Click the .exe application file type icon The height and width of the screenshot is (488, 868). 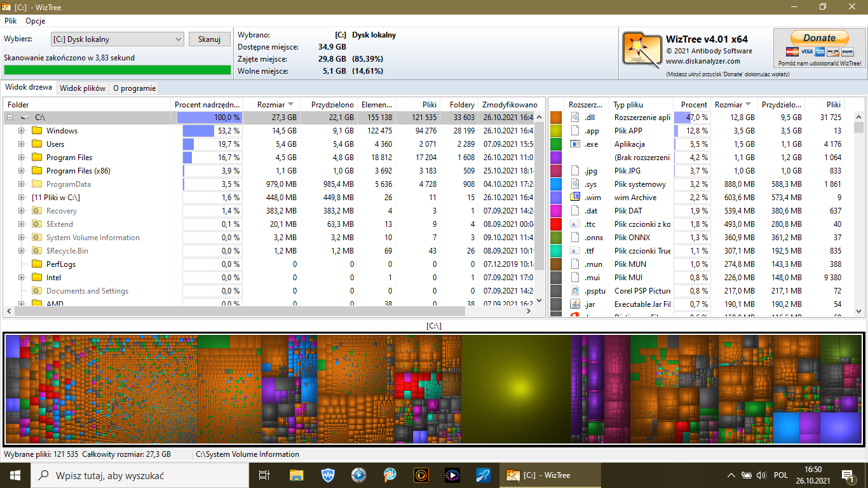click(x=576, y=144)
